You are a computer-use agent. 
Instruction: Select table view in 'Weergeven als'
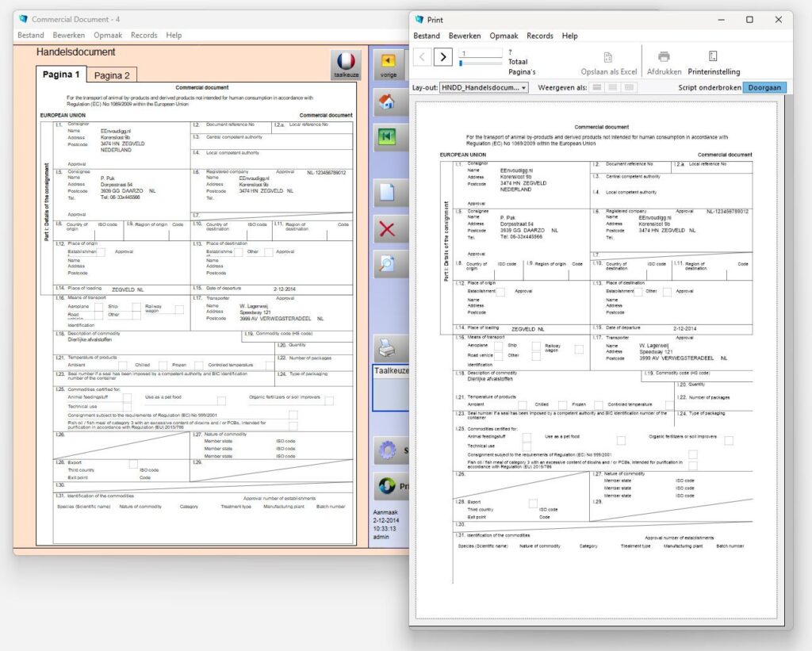(629, 87)
